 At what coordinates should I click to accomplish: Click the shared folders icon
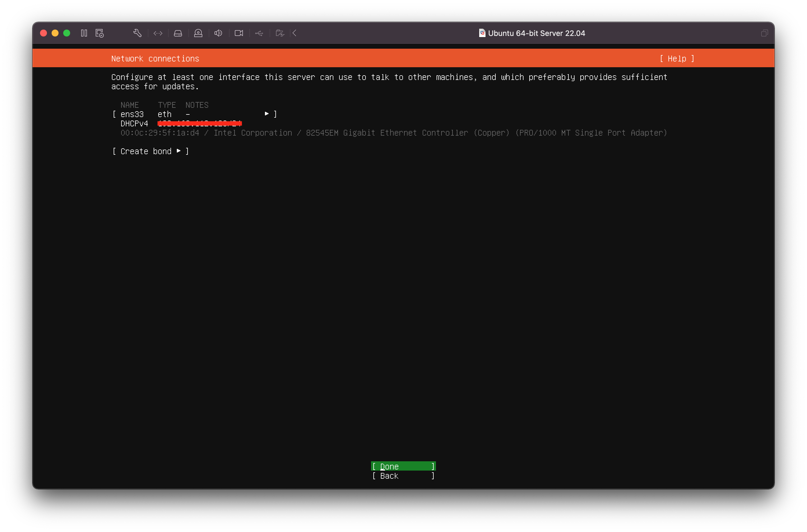tap(280, 33)
